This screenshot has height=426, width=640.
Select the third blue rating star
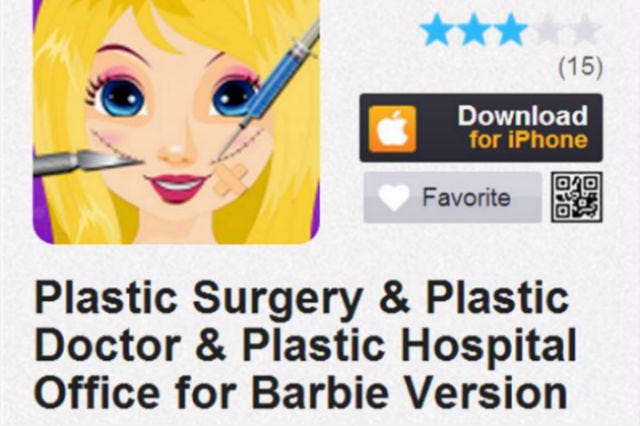click(x=510, y=30)
